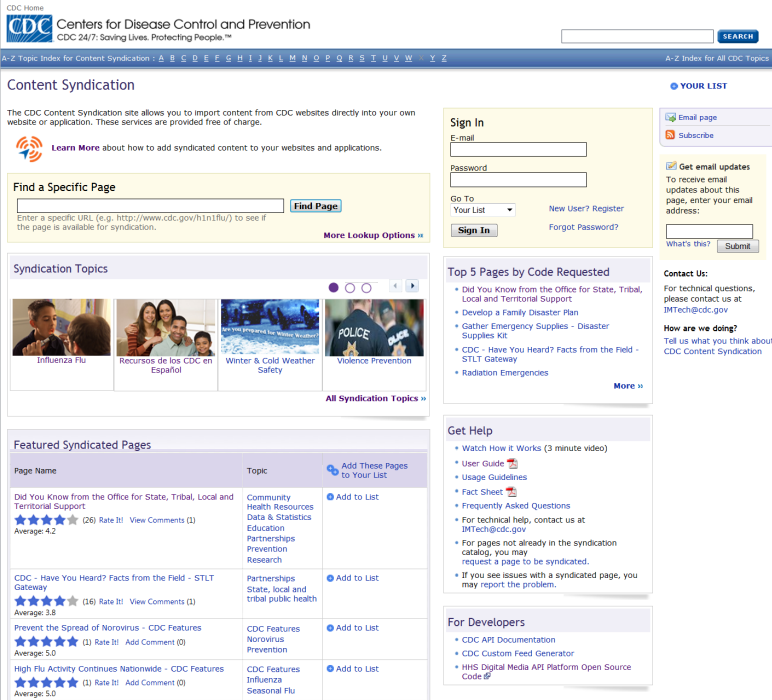Click the plus icon for STLT Gateway row
Image resolution: width=772 pixels, height=700 pixels.
tap(330, 578)
